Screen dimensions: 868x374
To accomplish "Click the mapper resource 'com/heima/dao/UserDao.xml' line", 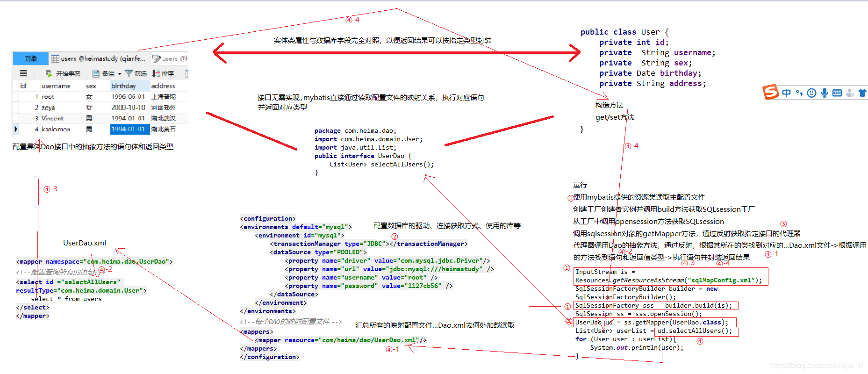I will coord(341,340).
